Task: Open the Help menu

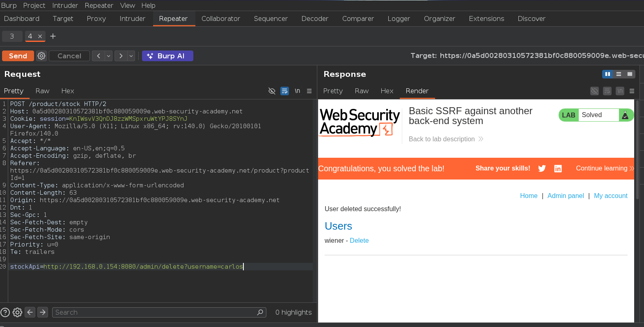Action: click(149, 5)
